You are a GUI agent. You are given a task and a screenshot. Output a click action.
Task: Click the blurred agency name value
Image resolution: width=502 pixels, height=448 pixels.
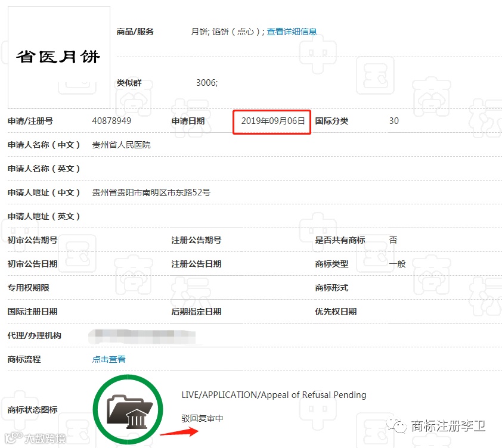tap(142, 336)
